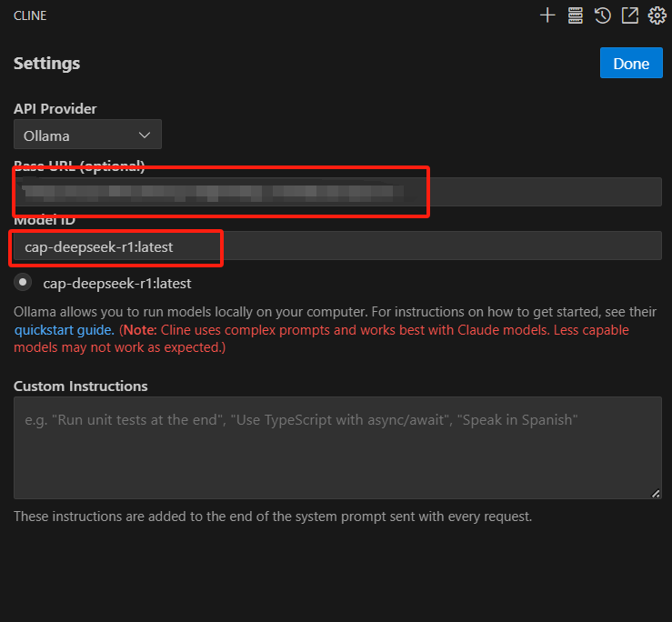This screenshot has height=622, width=672.
Task: Click the blue Done button
Action: coord(631,63)
